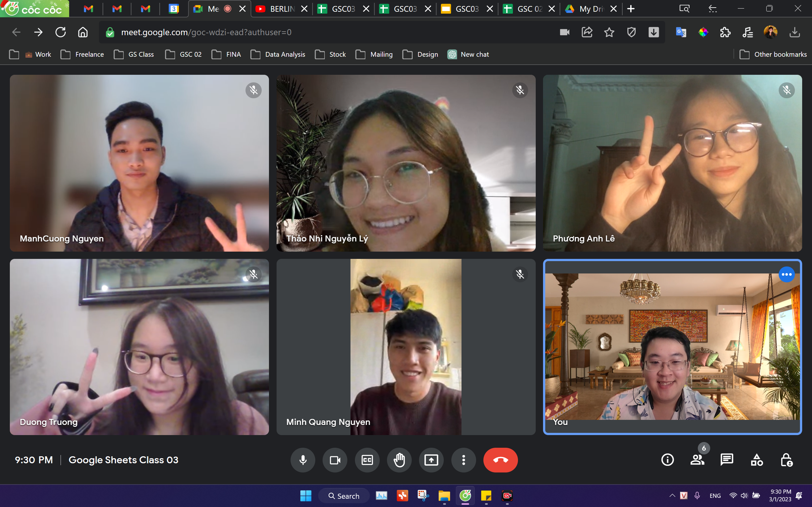Toggle the microphone off
Viewport: 812px width, 507px height.
click(x=303, y=460)
